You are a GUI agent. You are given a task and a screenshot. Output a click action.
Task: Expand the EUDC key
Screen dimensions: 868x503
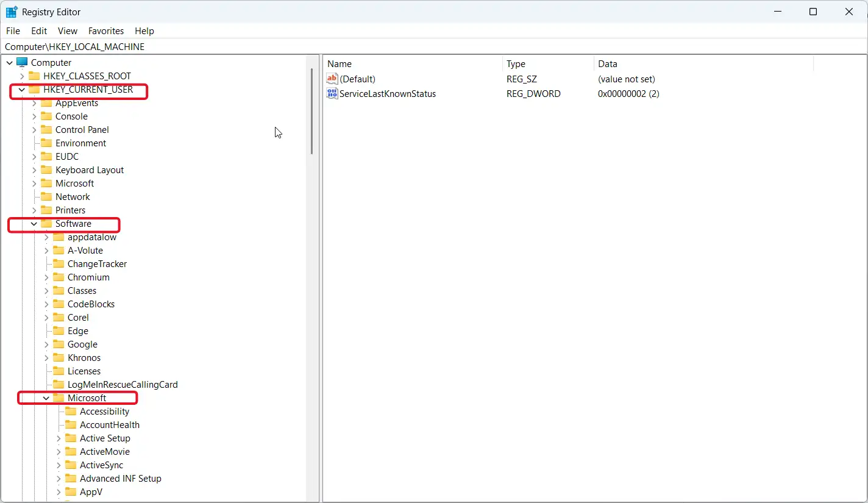34,157
